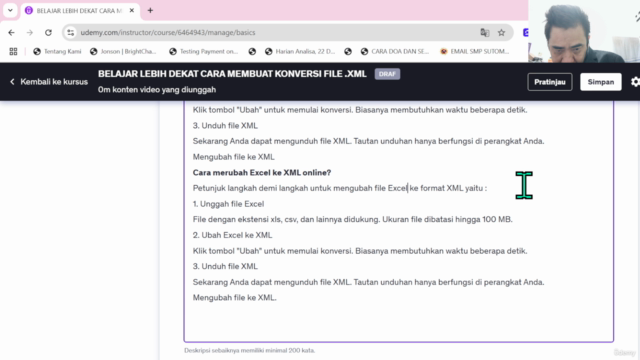Open the translate page icon
This screenshot has width=640, height=360.
[484, 33]
